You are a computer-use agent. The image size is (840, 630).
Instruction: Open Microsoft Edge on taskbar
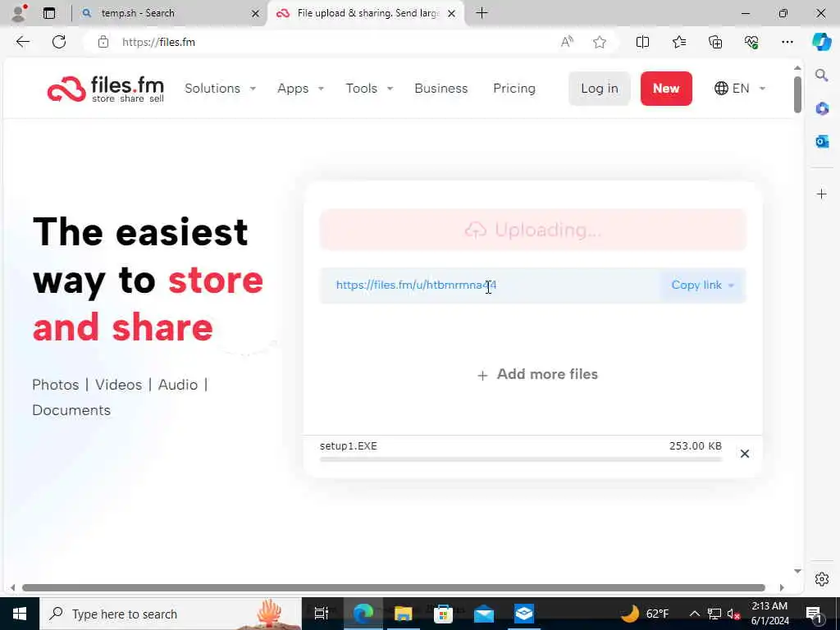click(363, 614)
